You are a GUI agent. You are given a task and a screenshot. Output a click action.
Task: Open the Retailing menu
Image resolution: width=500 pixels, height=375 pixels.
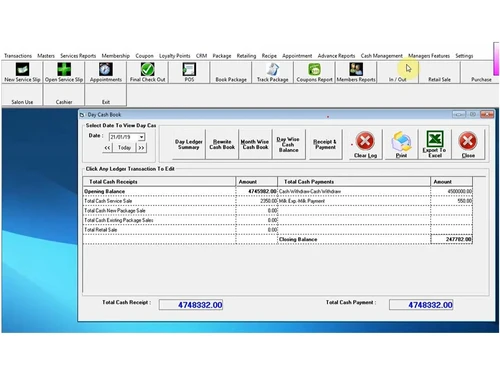click(246, 56)
